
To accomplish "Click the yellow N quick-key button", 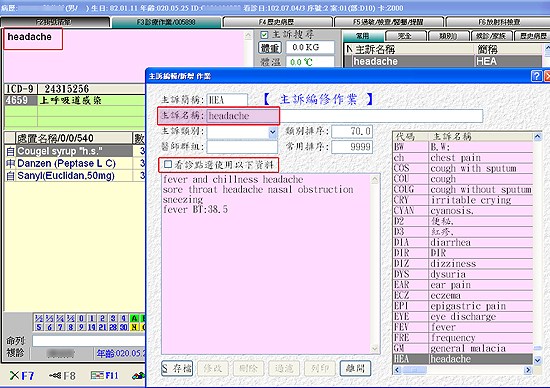I will click(x=134, y=327).
